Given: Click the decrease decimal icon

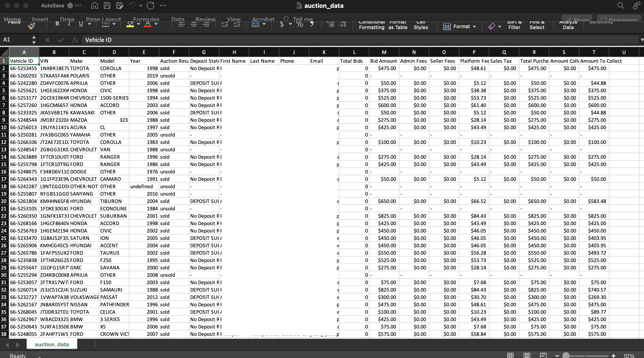Looking at the screenshot, I should pyautogui.click(x=343, y=24).
